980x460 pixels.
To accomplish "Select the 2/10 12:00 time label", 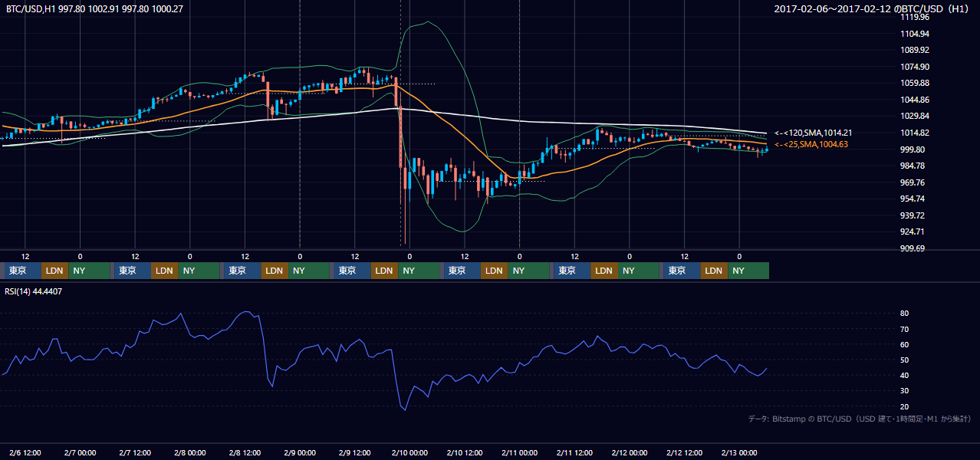I will [x=465, y=452].
